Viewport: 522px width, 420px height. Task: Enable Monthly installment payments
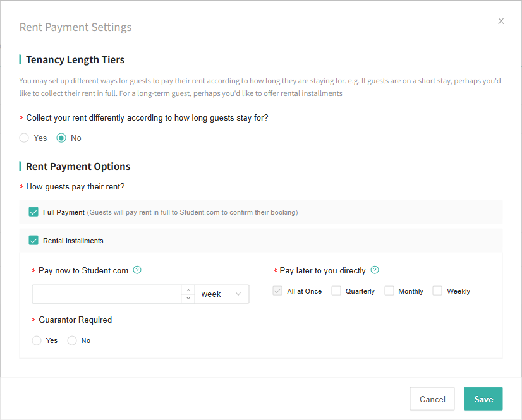click(x=387, y=291)
